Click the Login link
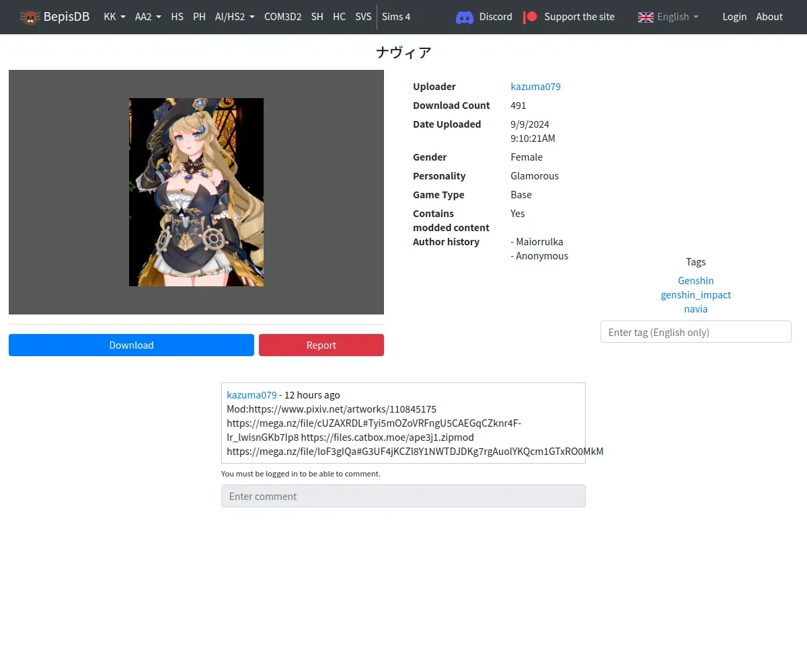This screenshot has height=672, width=807. pyautogui.click(x=734, y=17)
